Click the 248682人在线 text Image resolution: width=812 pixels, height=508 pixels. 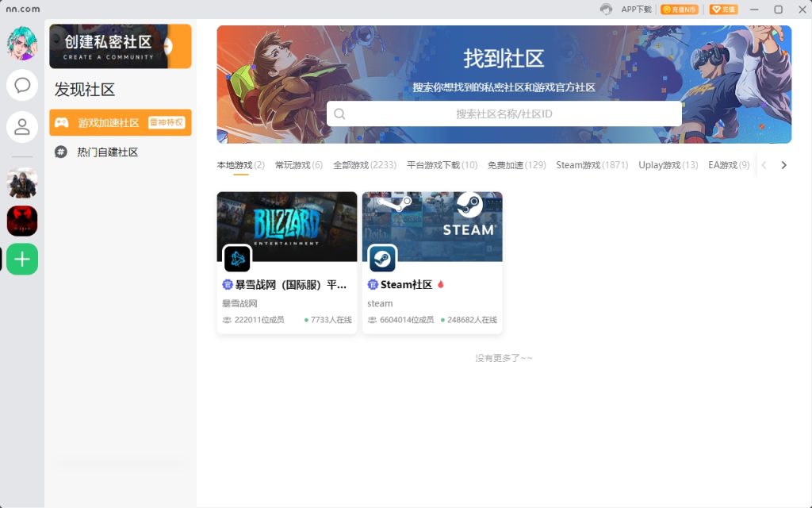472,320
